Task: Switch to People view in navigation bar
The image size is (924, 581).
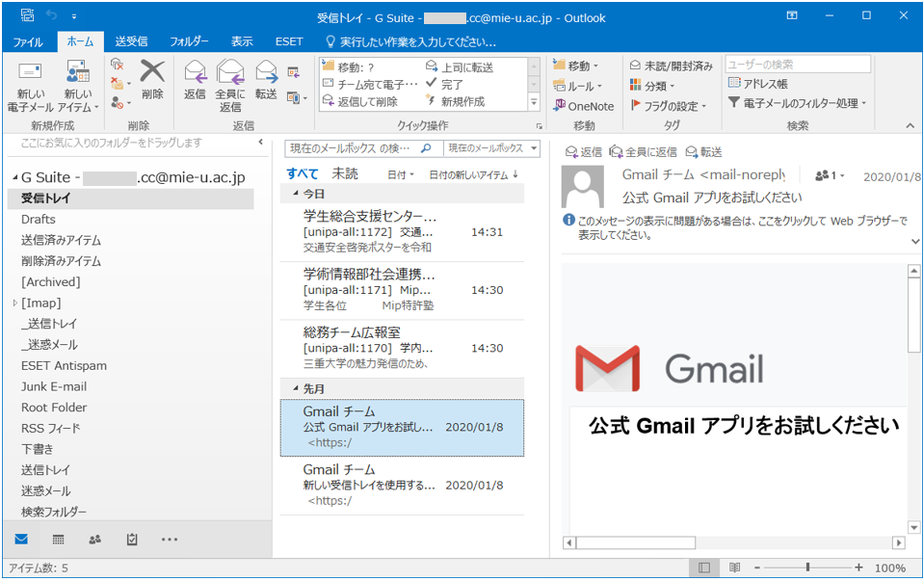Action: pyautogui.click(x=94, y=540)
